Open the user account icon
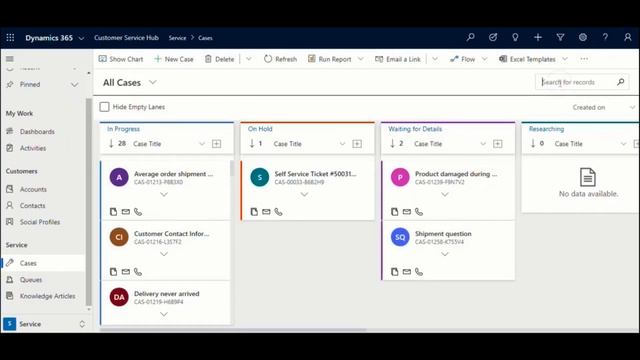The image size is (640, 360). point(628,37)
